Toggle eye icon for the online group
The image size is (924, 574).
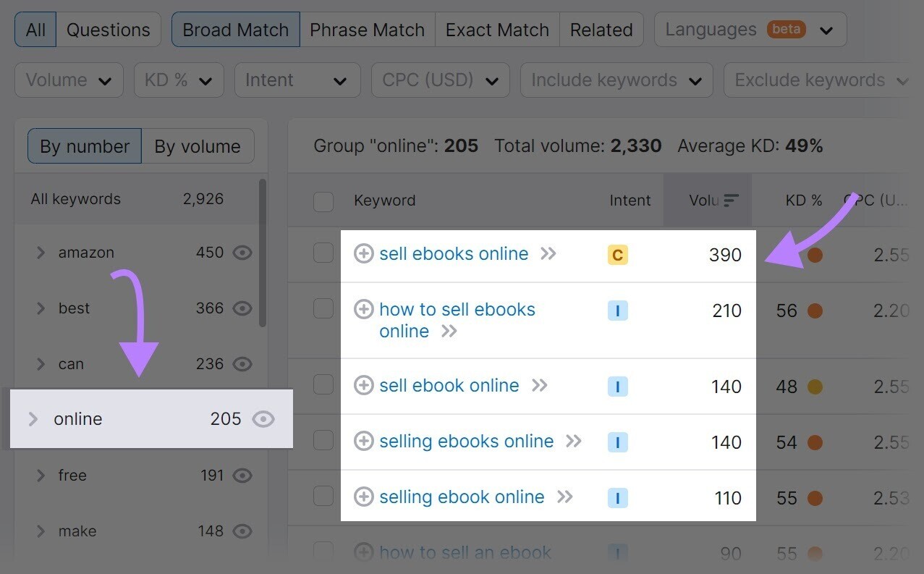click(x=263, y=419)
